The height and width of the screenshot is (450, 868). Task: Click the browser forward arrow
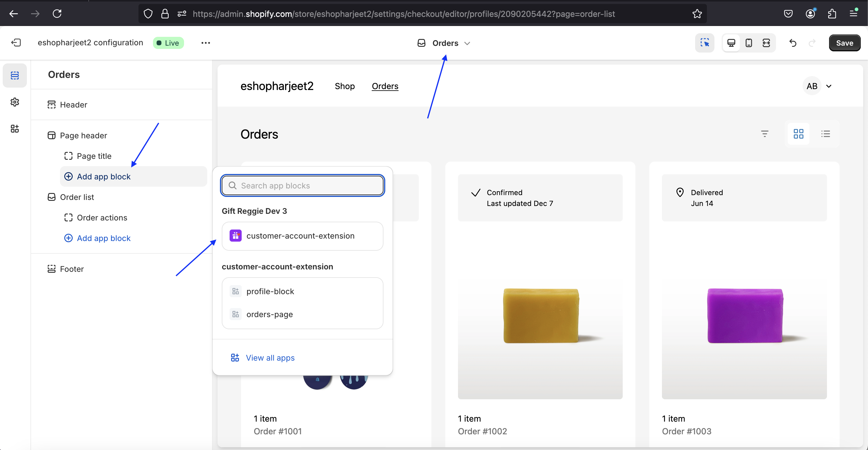tap(35, 14)
